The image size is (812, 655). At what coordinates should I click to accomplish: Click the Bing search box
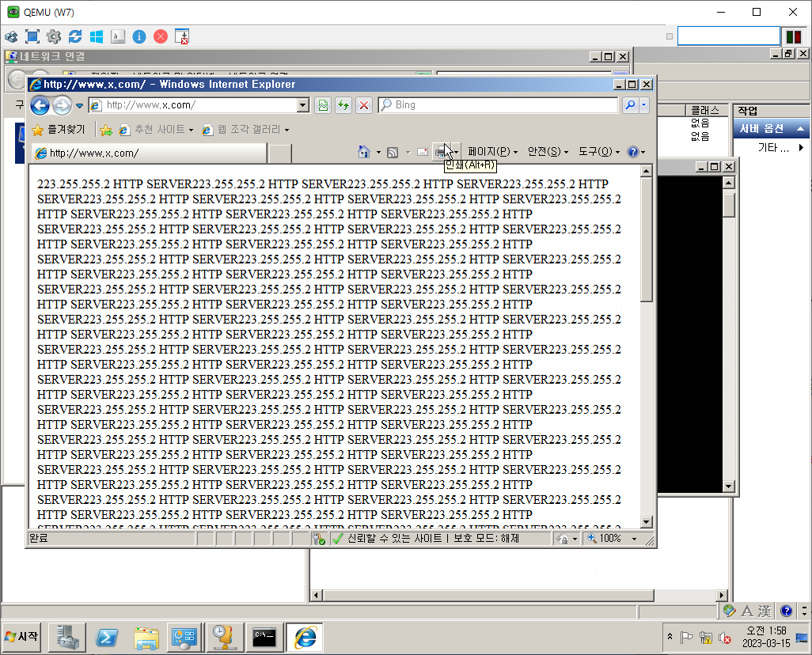pos(498,105)
